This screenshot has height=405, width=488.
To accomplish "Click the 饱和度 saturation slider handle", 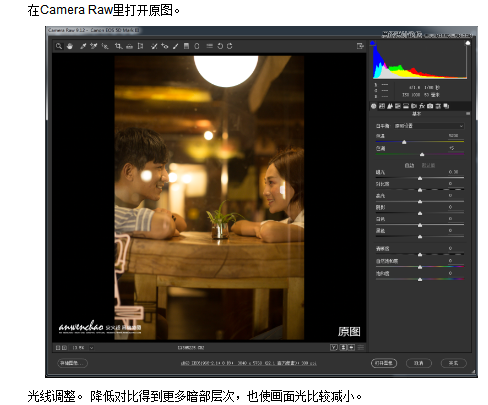I will tap(420, 279).
